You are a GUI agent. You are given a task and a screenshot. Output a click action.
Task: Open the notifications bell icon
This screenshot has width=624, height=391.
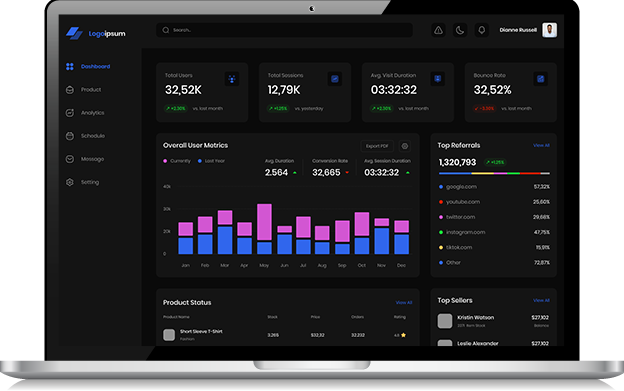pos(481,30)
